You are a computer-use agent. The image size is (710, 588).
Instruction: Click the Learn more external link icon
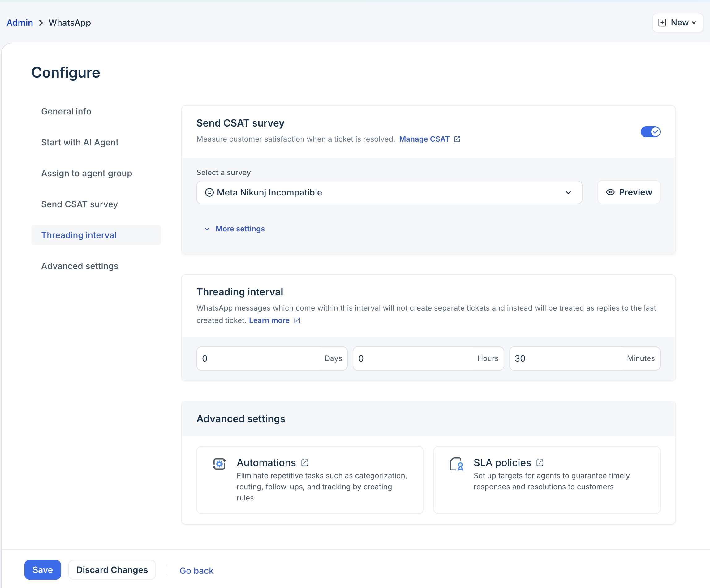pos(297,320)
